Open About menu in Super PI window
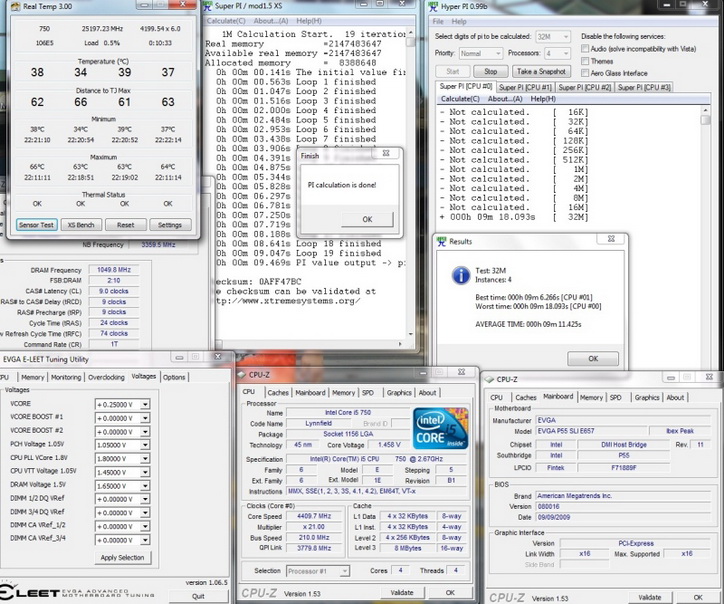 (x=271, y=21)
